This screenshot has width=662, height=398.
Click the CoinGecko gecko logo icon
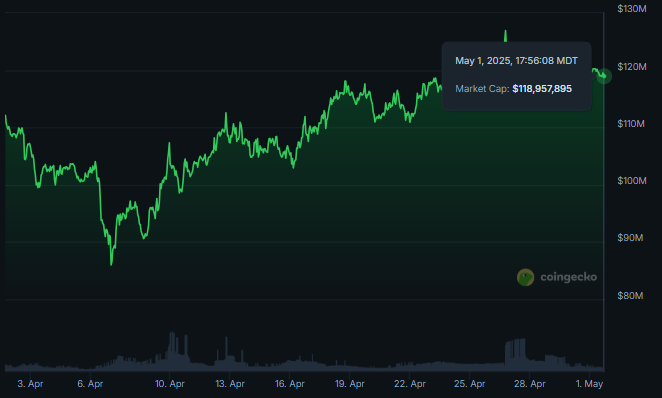(525, 277)
